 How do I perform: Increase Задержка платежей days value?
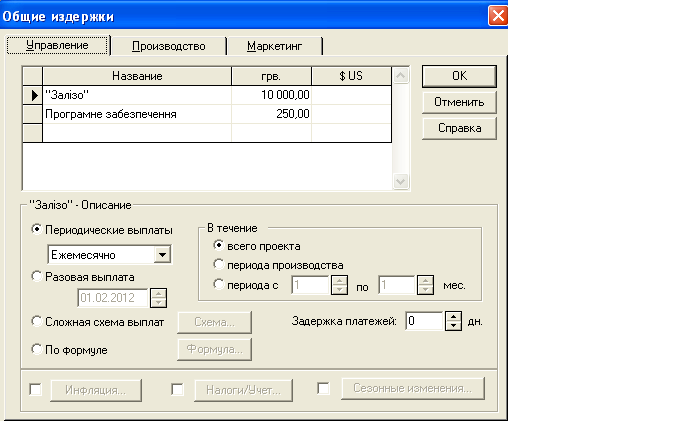pos(453,317)
